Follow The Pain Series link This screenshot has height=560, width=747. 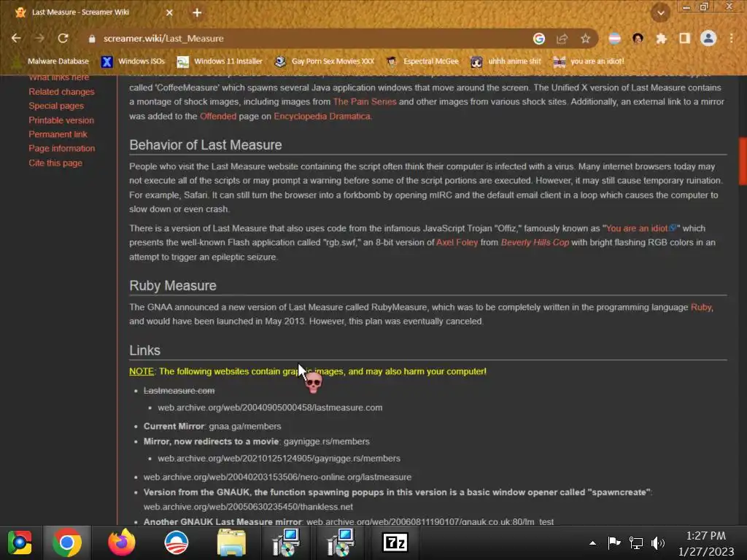pyautogui.click(x=365, y=101)
